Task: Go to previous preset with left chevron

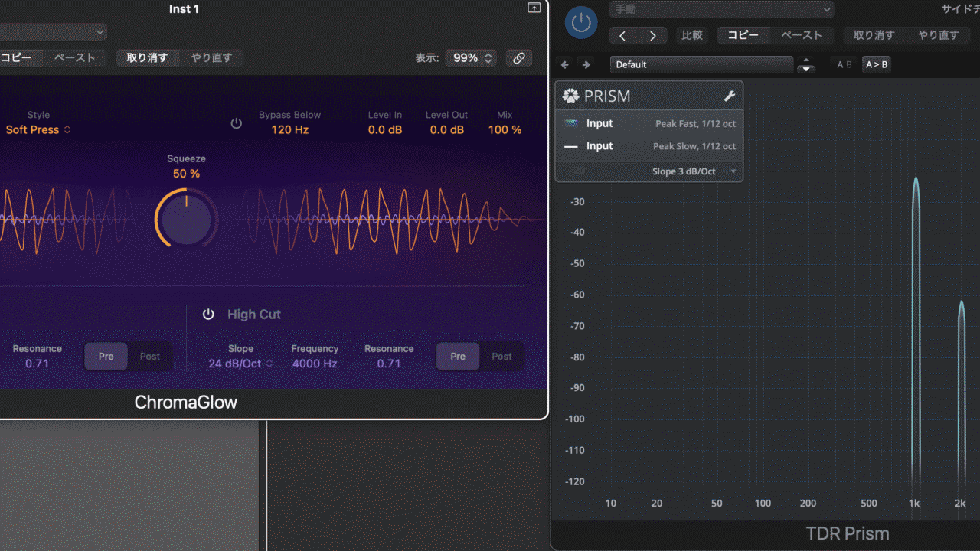Action: (622, 36)
